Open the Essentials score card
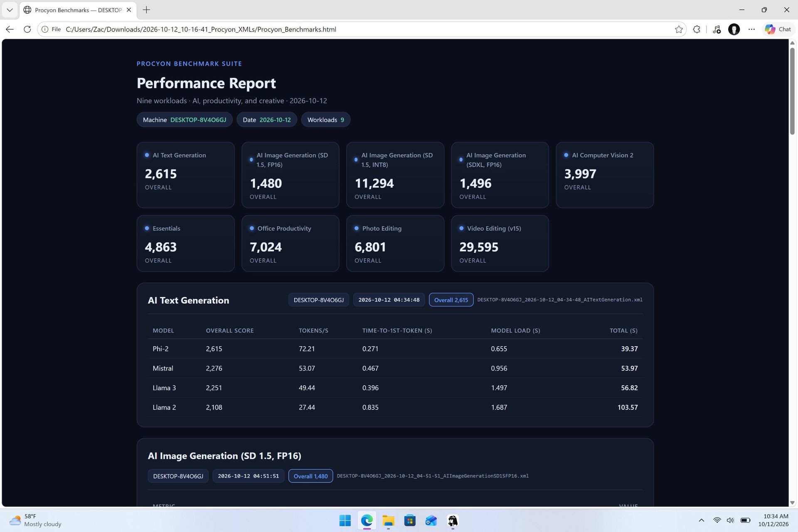798x532 pixels. pyautogui.click(x=185, y=244)
